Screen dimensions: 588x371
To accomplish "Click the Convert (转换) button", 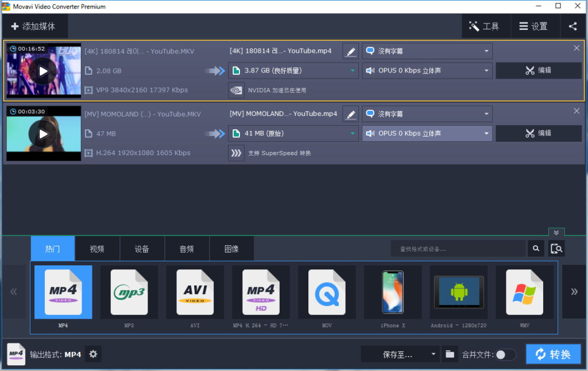I will (554, 354).
